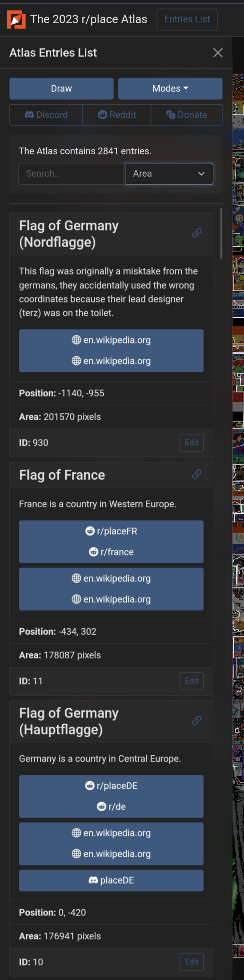Copy link icon for Flag of Germany (Nordflagge)
244x980 pixels.
[197, 233]
